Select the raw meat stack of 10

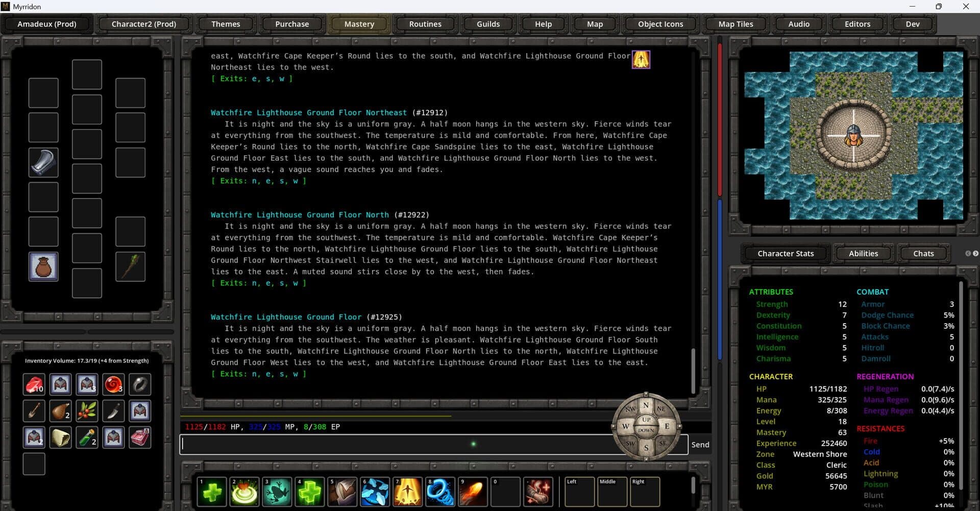(x=34, y=384)
